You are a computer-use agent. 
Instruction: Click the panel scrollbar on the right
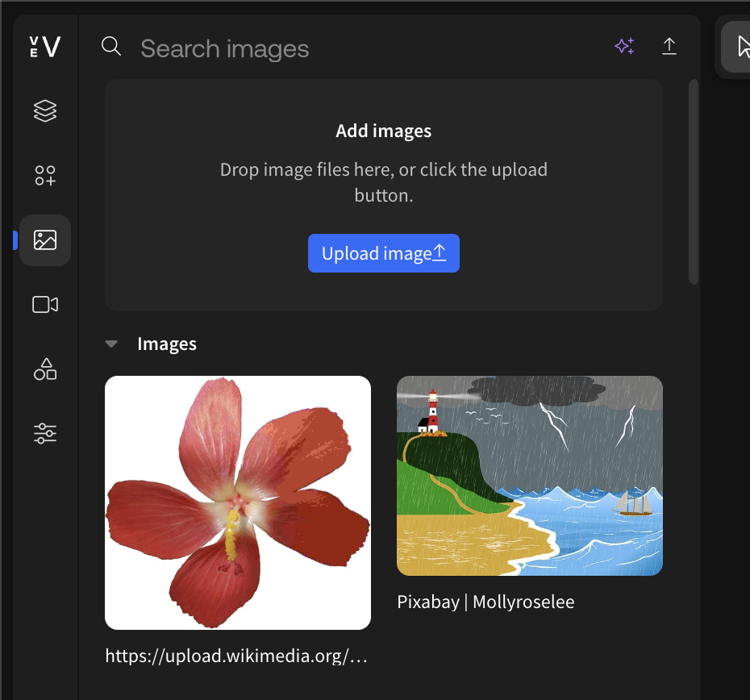pos(692,177)
